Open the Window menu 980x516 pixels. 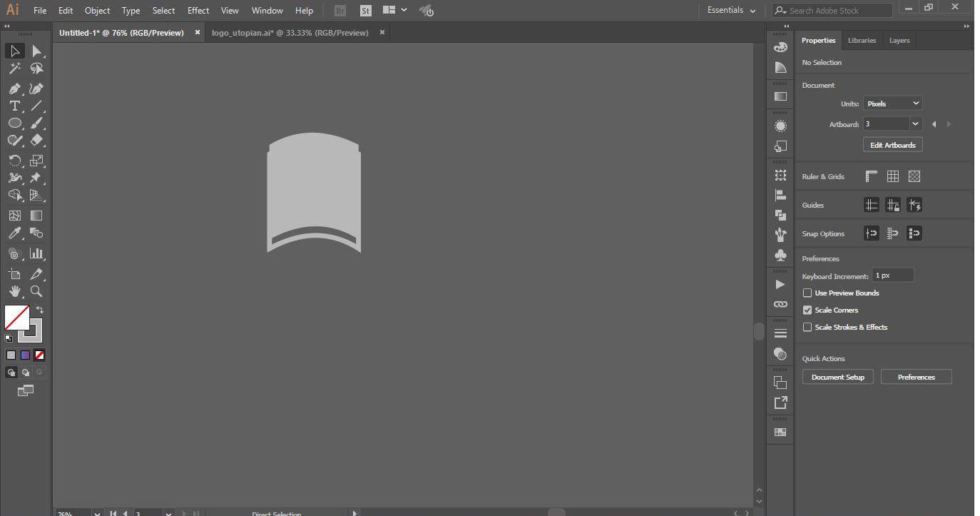coord(267,11)
